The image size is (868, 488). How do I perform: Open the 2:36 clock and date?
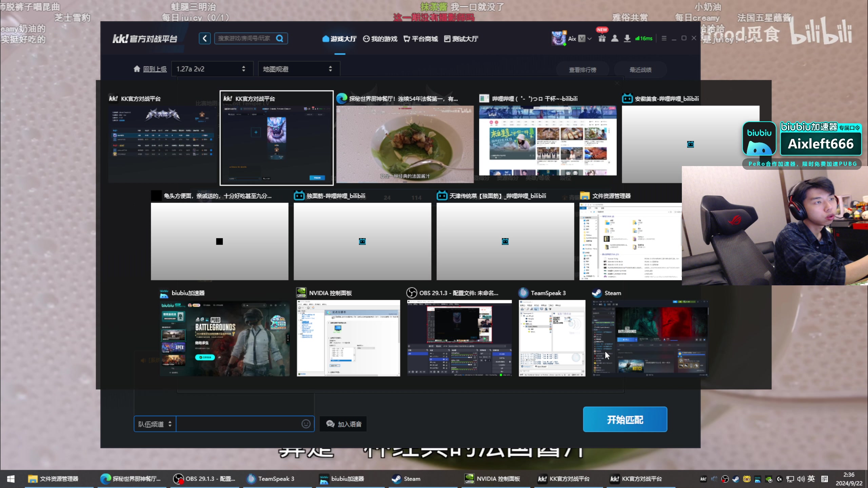pos(849,479)
